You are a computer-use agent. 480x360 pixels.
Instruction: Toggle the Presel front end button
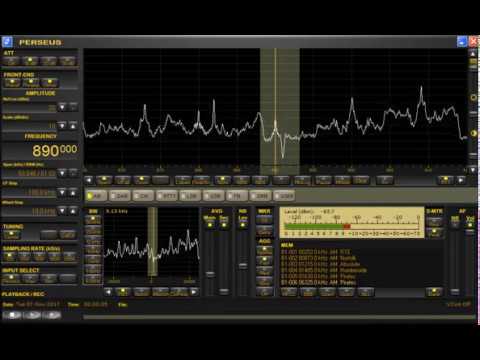tap(12, 82)
